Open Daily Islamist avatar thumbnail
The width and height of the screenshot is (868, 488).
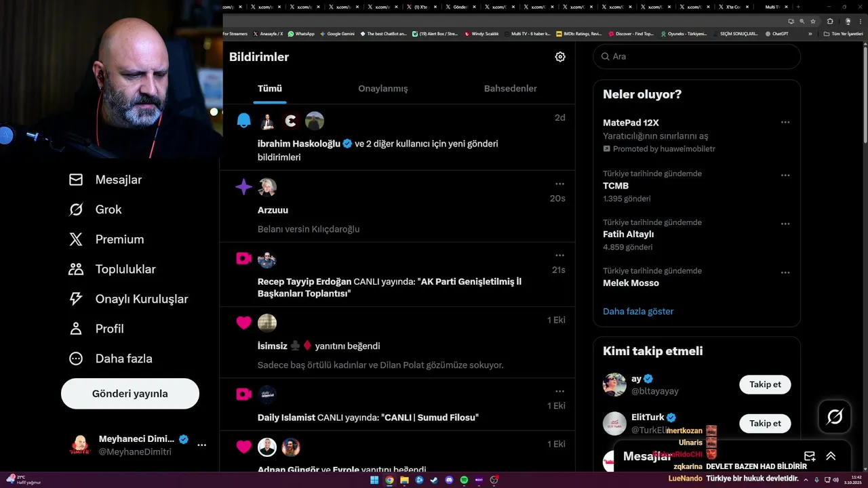coord(267,394)
